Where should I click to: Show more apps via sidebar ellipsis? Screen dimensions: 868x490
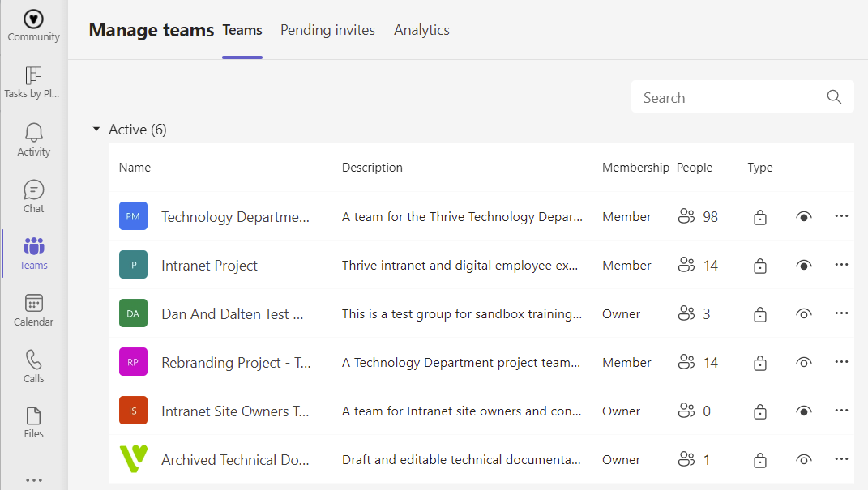33,479
